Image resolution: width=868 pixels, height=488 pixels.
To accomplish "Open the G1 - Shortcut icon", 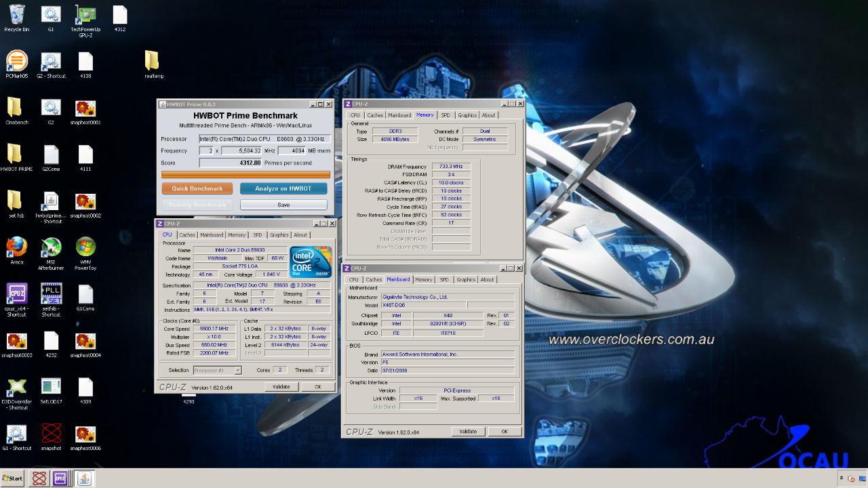I will (x=17, y=437).
